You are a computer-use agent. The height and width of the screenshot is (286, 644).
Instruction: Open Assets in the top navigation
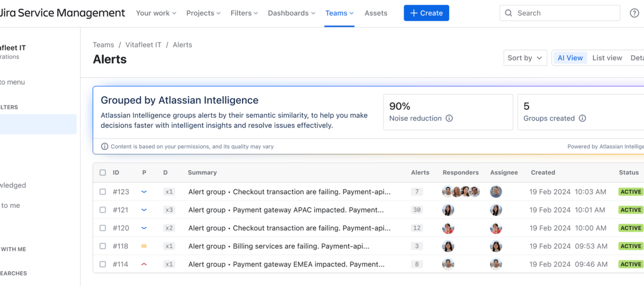(x=376, y=13)
